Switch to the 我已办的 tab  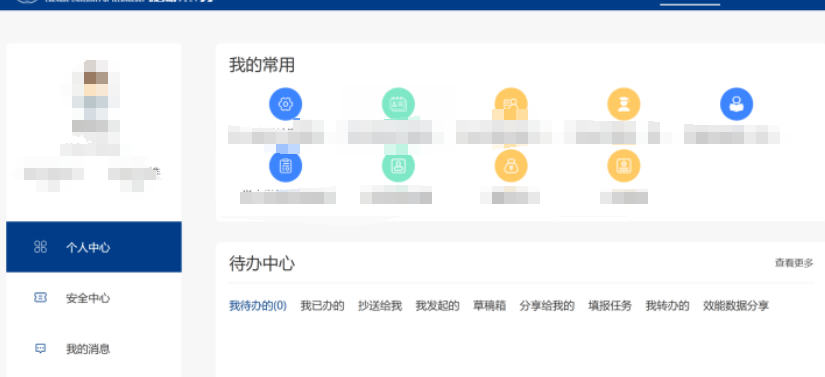coord(323,306)
